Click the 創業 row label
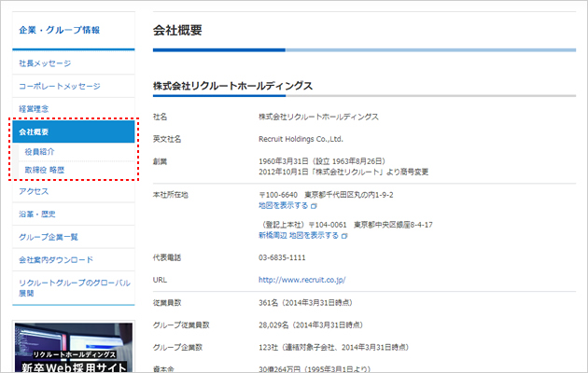 click(160, 161)
